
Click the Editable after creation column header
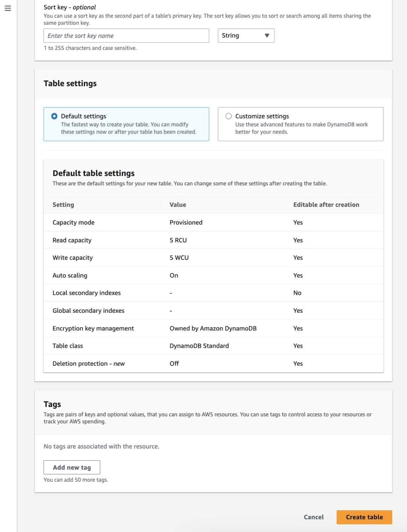pos(326,205)
